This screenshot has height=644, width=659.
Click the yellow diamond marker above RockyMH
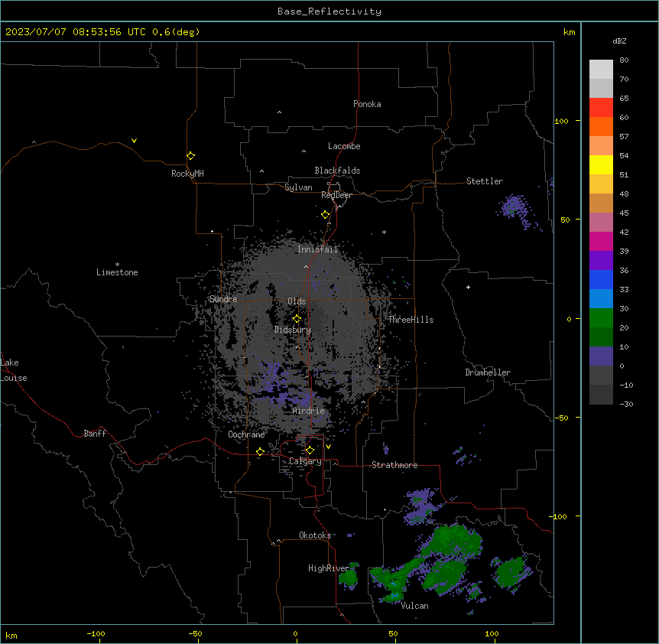191,156
